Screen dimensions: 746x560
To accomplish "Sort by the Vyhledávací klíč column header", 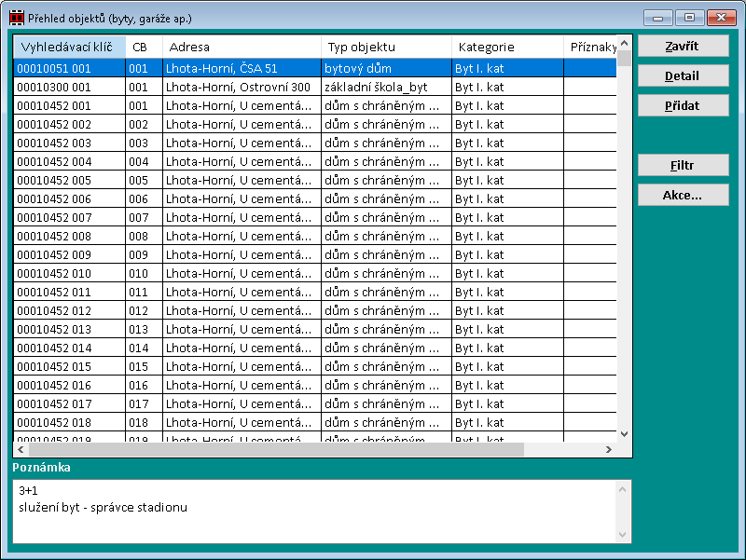I will pyautogui.click(x=69, y=47).
